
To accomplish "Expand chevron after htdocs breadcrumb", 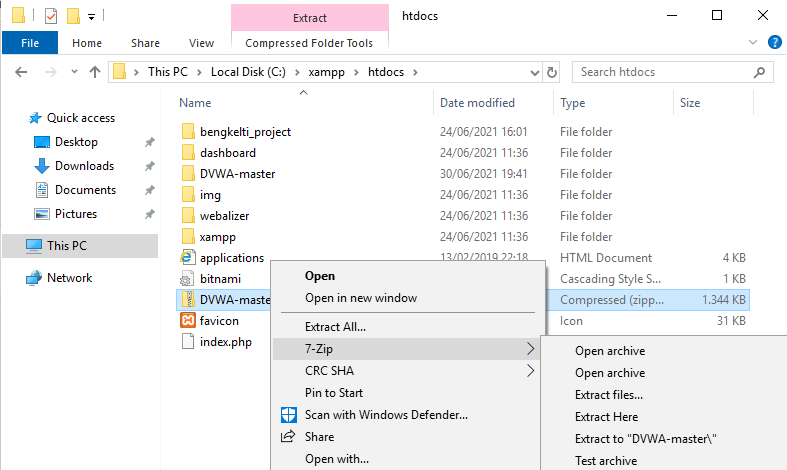I will tap(415, 72).
